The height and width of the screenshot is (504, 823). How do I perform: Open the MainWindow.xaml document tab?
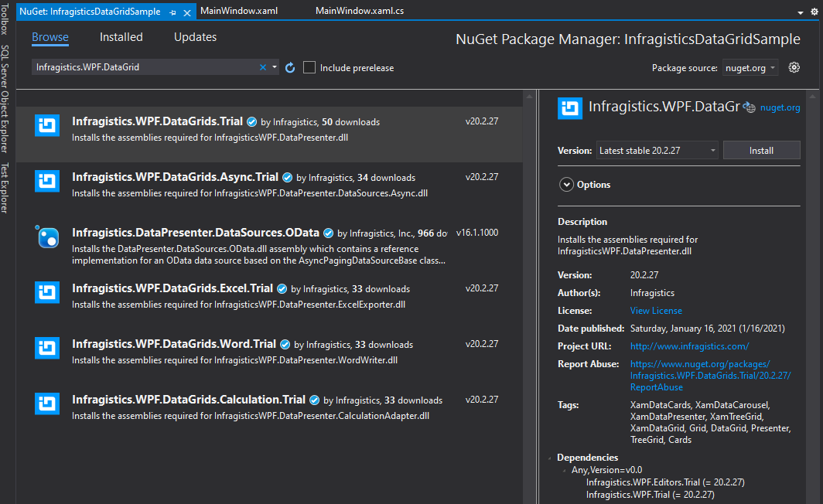point(239,11)
